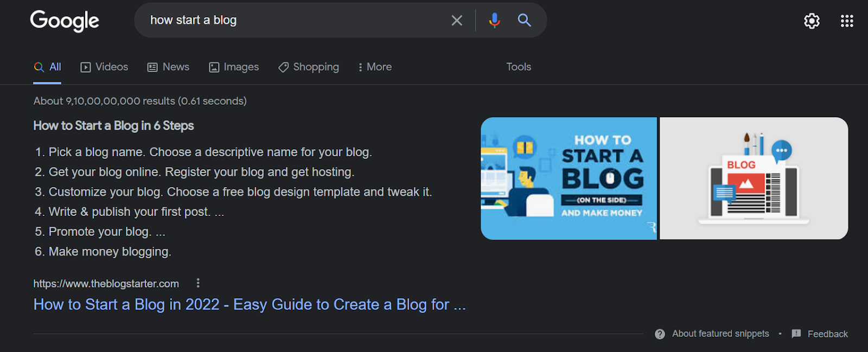
Task: Click step '3. Customize your blog'
Action: 233,192
